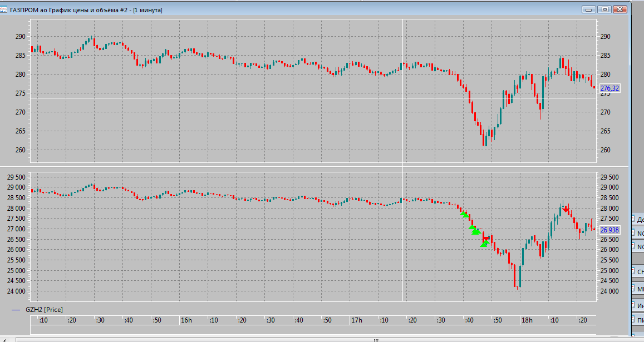Click the current futures price label 26 938
Viewport: 644px width, 342px height.
coord(609,230)
